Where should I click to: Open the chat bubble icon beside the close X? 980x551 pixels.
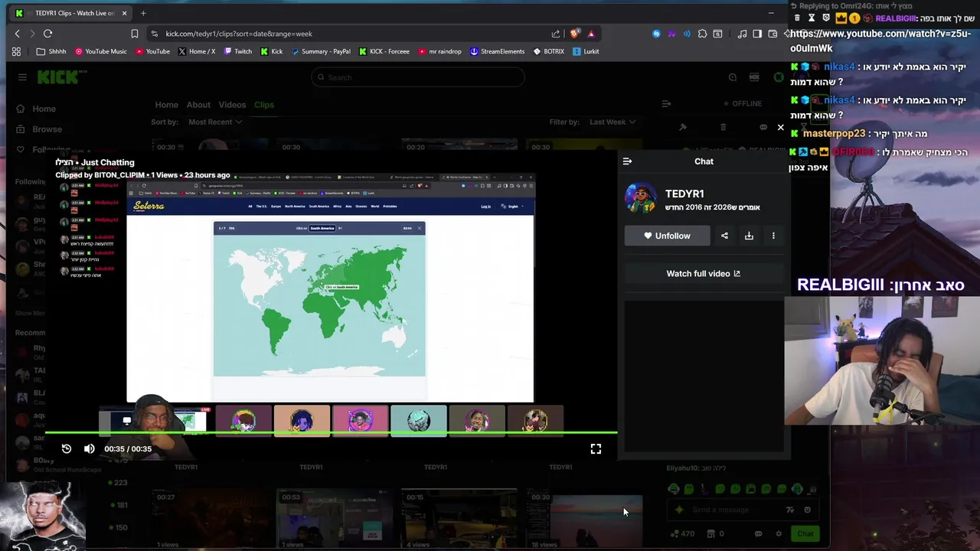click(763, 127)
